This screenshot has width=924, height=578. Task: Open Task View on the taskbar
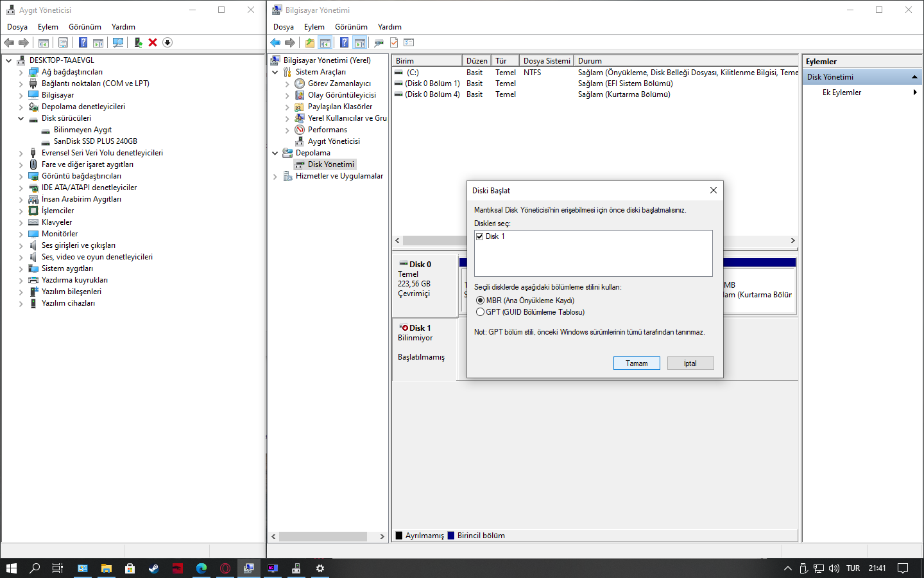click(57, 568)
